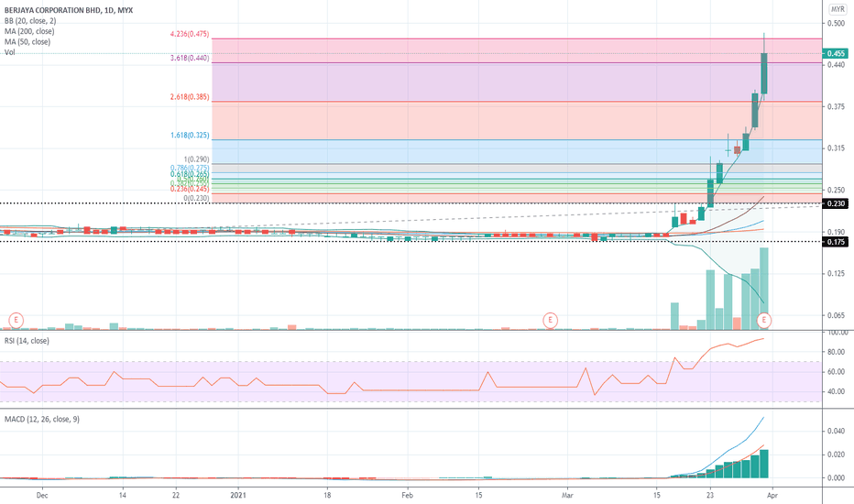Screen dimensions: 854x504
Task: Click the 2021 year label on time axis
Action: (238, 495)
